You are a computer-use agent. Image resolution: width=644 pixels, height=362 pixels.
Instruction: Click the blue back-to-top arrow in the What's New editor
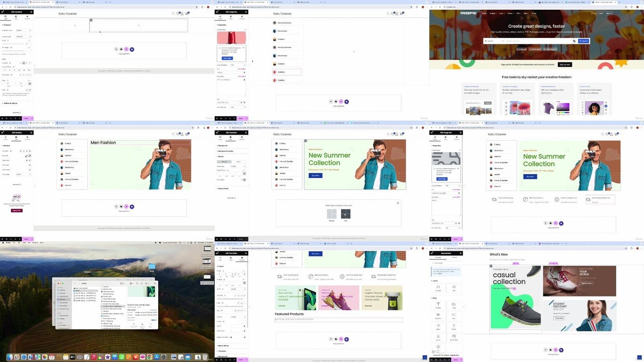[x=639, y=358]
